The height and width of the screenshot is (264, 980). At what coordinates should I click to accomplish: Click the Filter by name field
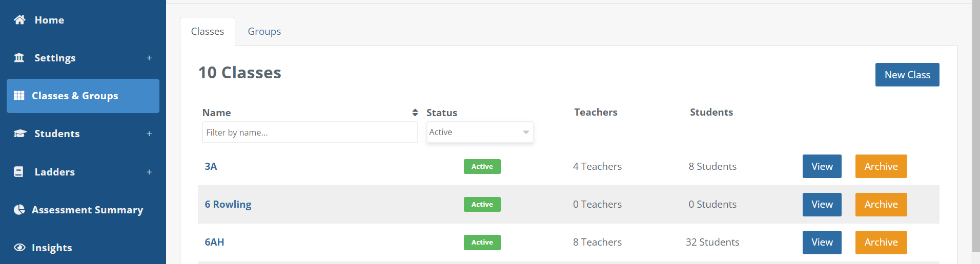310,133
